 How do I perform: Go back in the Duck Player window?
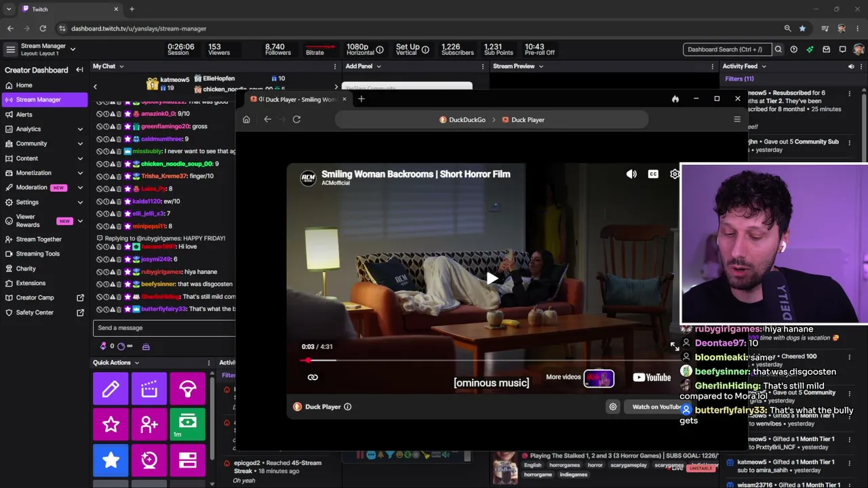tap(268, 119)
